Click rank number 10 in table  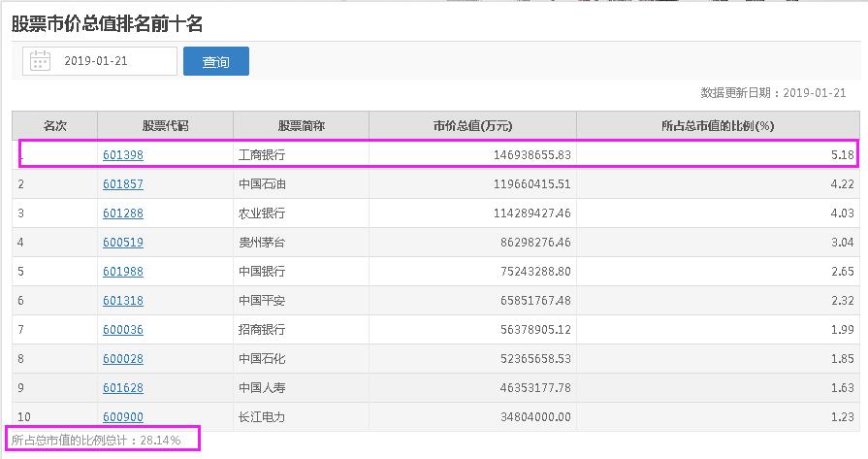point(24,417)
